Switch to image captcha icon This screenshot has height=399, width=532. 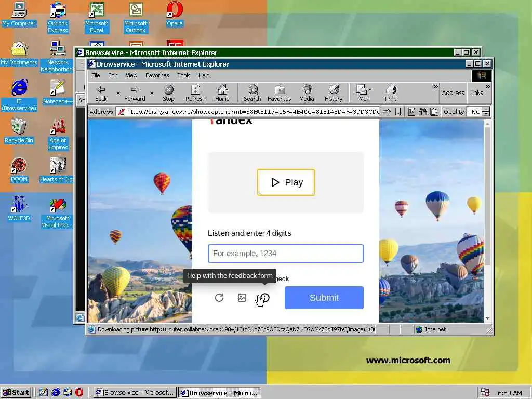pyautogui.click(x=242, y=298)
